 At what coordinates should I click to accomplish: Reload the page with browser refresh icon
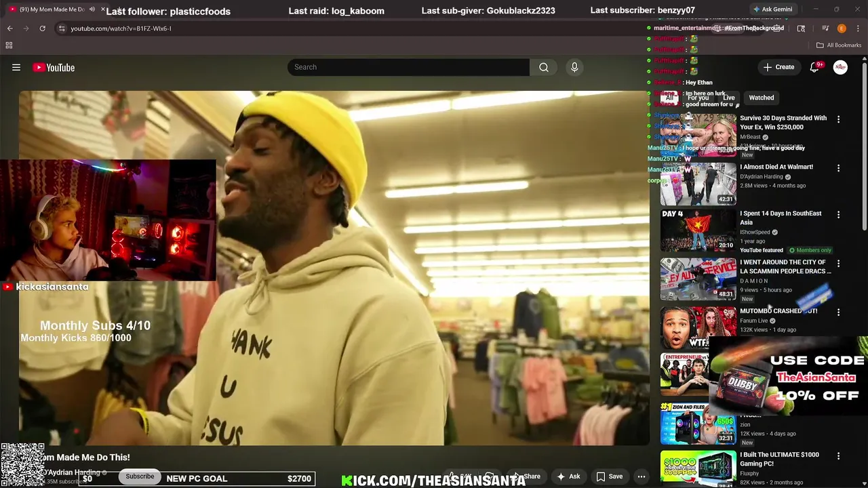tap(42, 28)
